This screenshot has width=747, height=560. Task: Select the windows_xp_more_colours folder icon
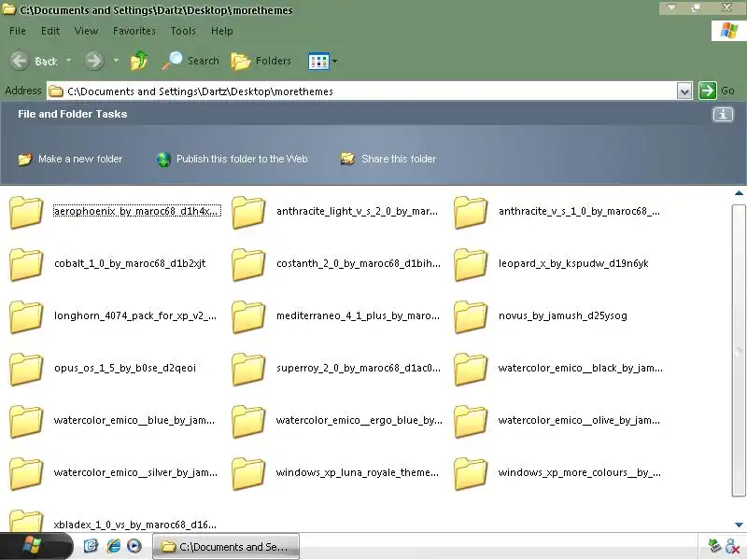click(x=471, y=474)
